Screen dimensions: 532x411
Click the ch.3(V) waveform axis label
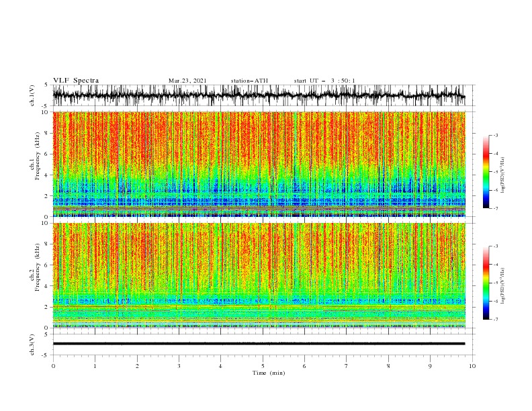tap(32, 345)
